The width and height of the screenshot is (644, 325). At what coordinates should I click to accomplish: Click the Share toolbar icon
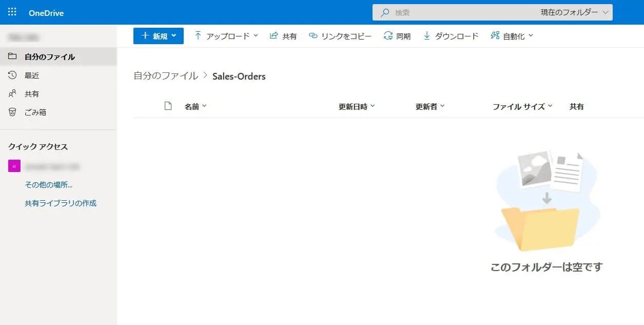pos(274,36)
